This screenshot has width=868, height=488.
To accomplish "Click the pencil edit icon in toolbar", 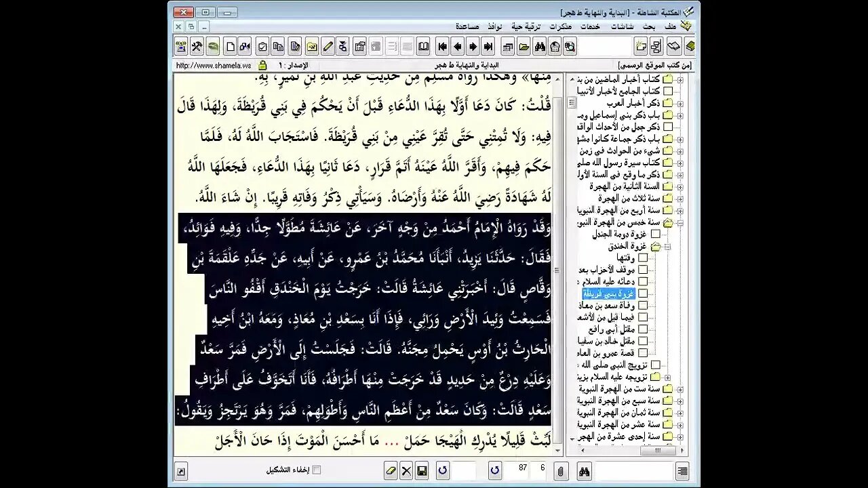I will 328,47.
